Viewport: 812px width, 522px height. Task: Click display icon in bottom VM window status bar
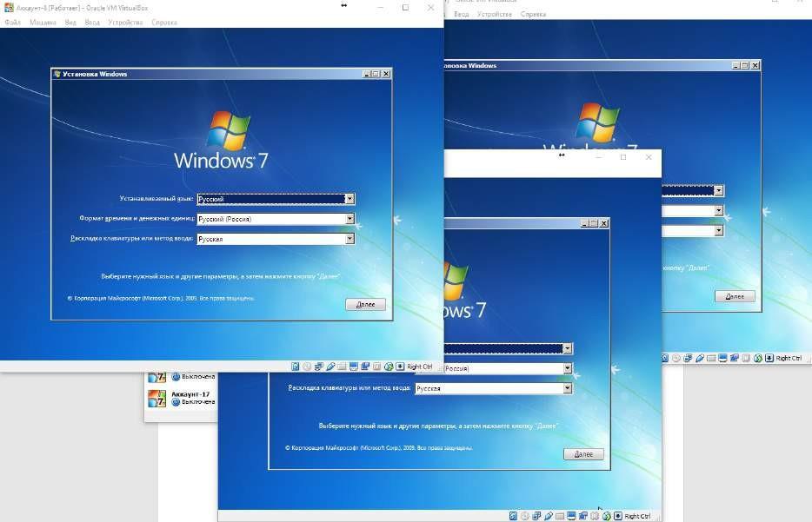[572, 516]
